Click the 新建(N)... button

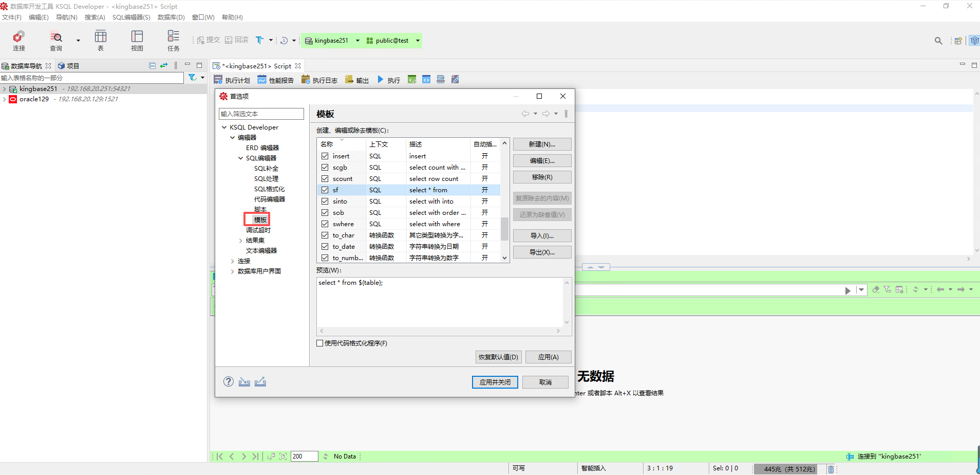[542, 144]
